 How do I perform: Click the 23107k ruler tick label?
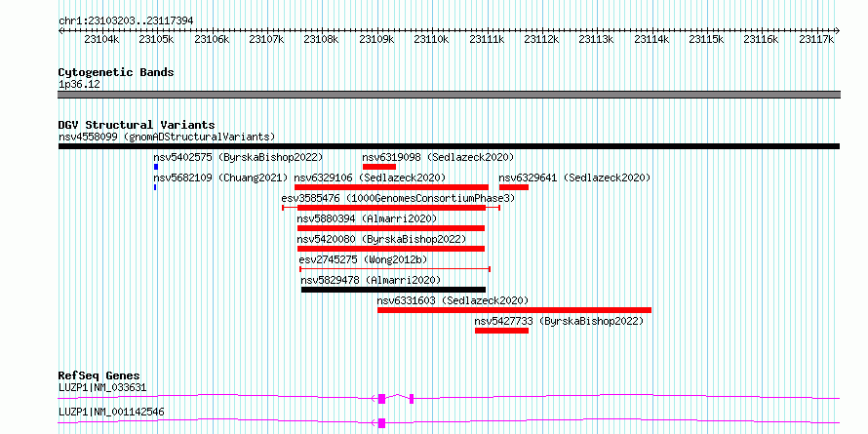(x=266, y=39)
